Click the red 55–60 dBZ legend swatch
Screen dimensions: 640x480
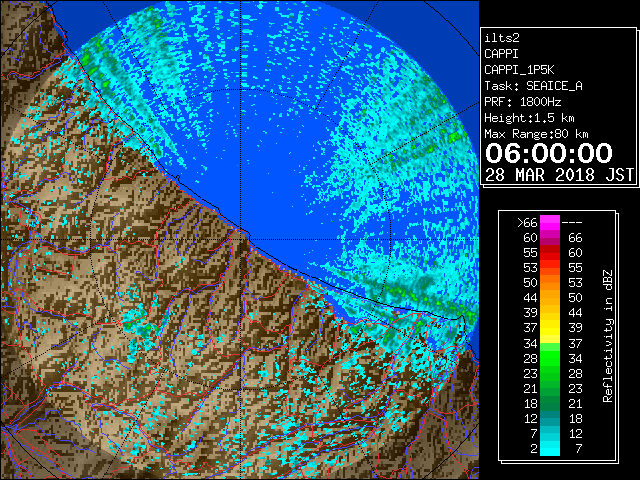[x=550, y=253]
